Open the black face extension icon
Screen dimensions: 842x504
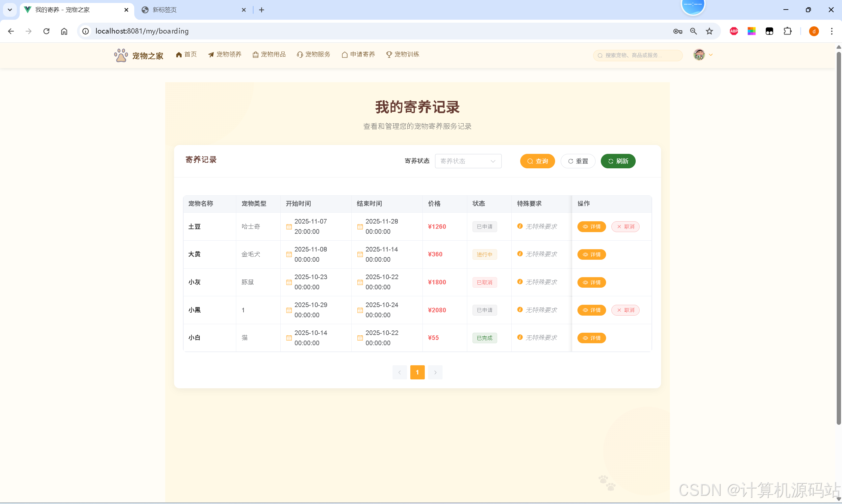769,31
